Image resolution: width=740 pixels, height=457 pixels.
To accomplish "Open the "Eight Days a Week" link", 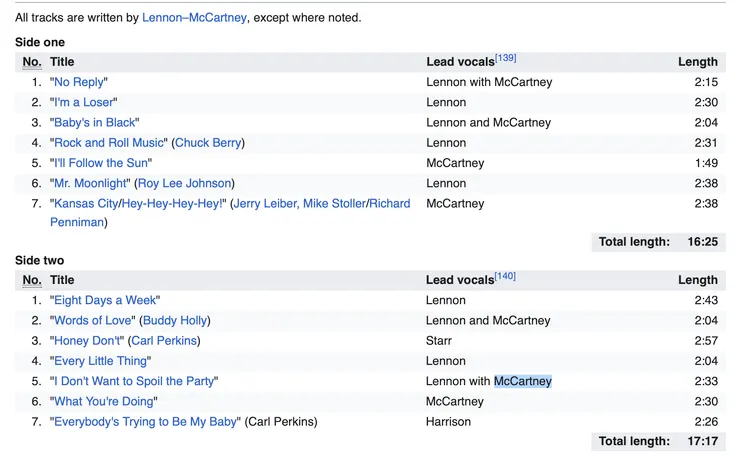I will tap(105, 300).
